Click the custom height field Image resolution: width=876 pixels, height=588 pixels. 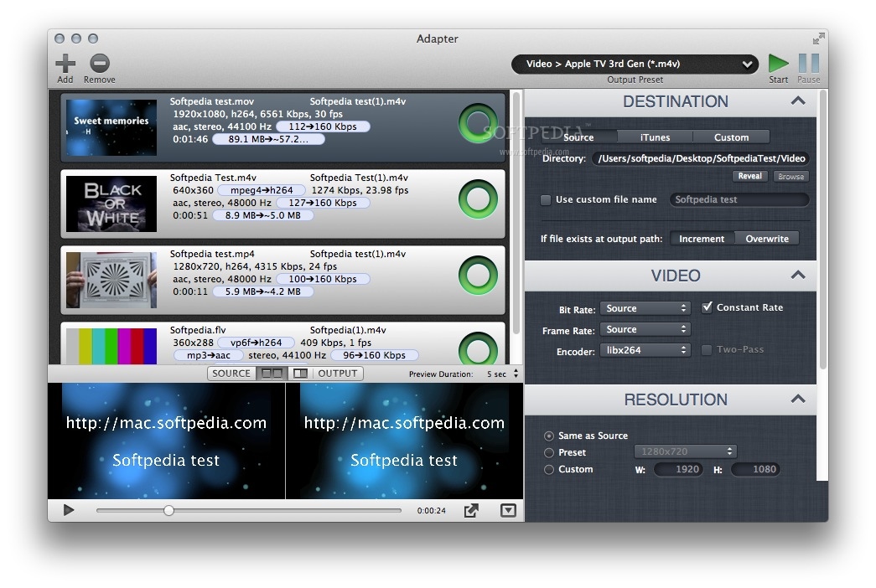click(x=755, y=470)
